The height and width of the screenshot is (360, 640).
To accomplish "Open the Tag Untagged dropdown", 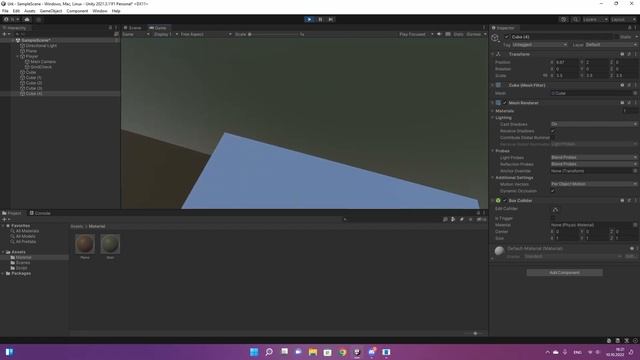I will coord(540,44).
